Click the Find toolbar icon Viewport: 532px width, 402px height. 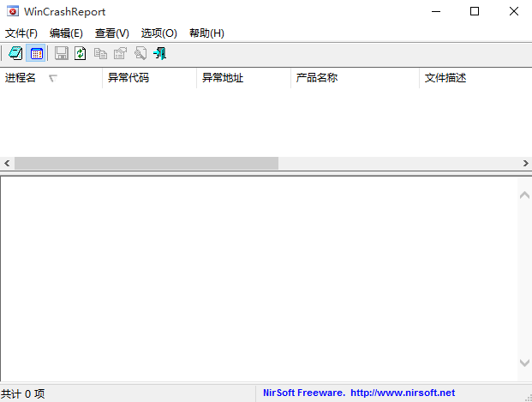140,53
